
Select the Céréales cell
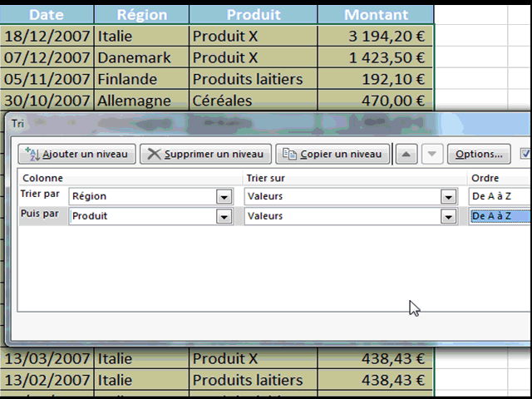point(254,101)
